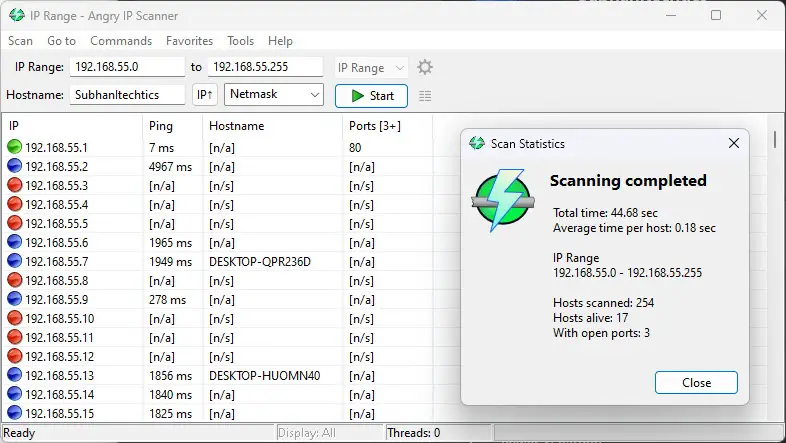
Task: Click the blue status icon for 192.168.55.2
Action: coord(15,166)
